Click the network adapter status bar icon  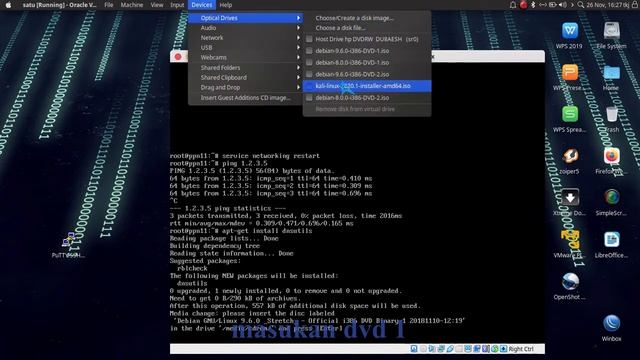coord(441,349)
